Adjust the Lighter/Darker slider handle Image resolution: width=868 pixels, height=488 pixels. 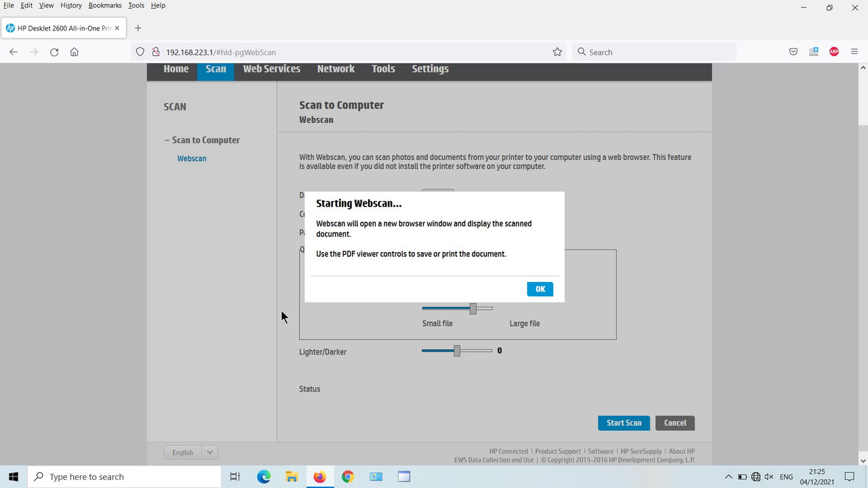[457, 350]
